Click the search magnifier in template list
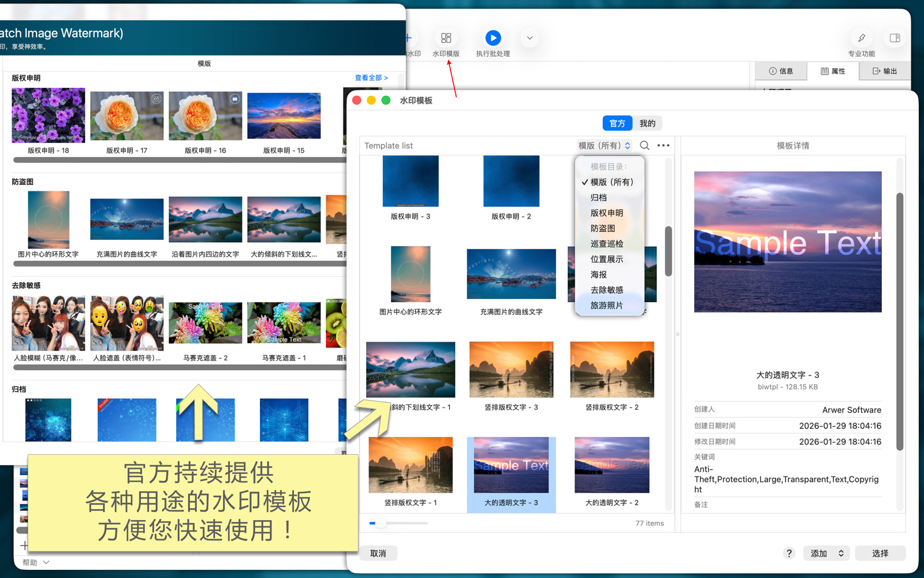 click(644, 146)
